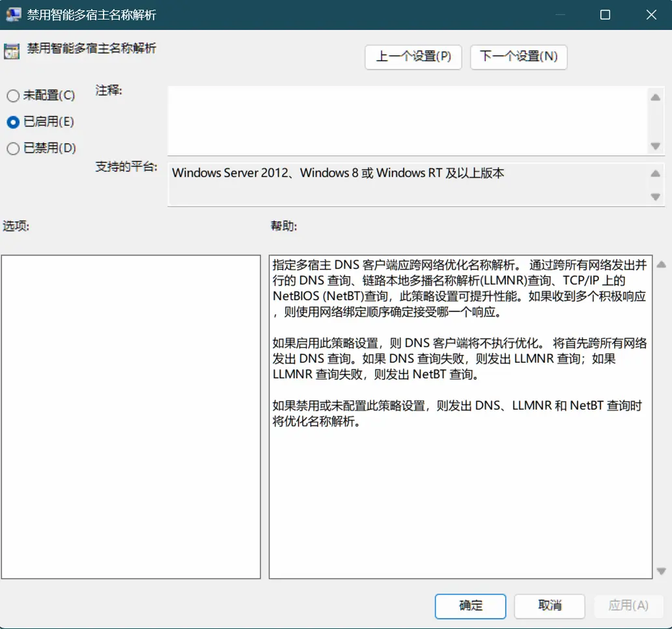Click 上一个设置(P) to view previous setting
The image size is (672, 629).
(x=413, y=57)
